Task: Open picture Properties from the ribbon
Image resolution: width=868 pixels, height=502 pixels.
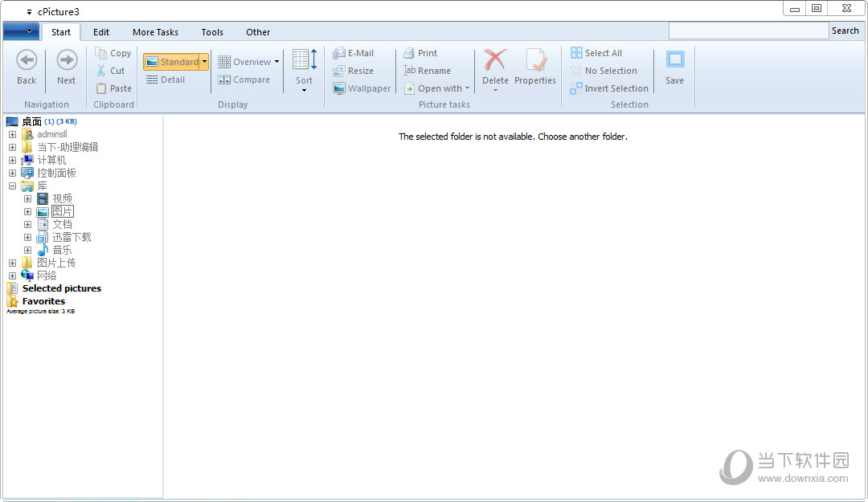Action: coord(535,61)
